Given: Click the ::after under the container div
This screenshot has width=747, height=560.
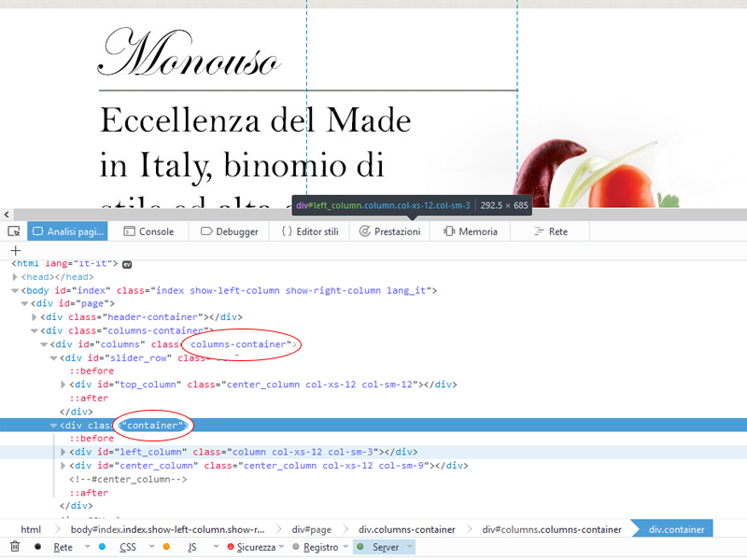Looking at the screenshot, I should click(89, 493).
